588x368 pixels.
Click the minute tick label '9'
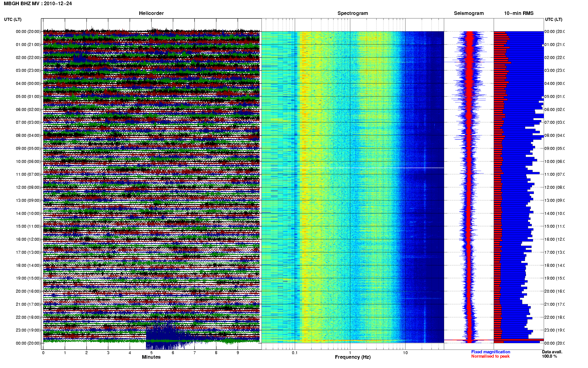[238, 353]
